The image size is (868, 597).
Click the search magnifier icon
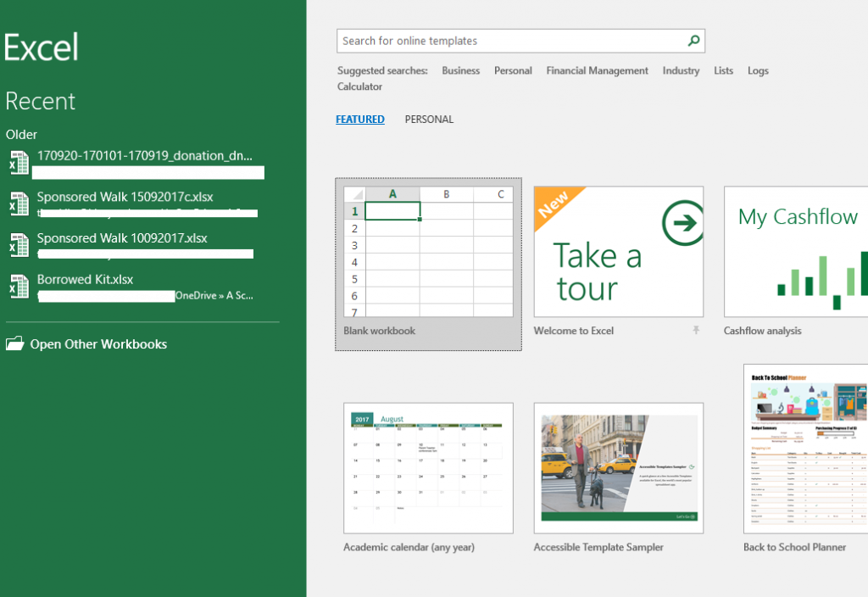(693, 40)
